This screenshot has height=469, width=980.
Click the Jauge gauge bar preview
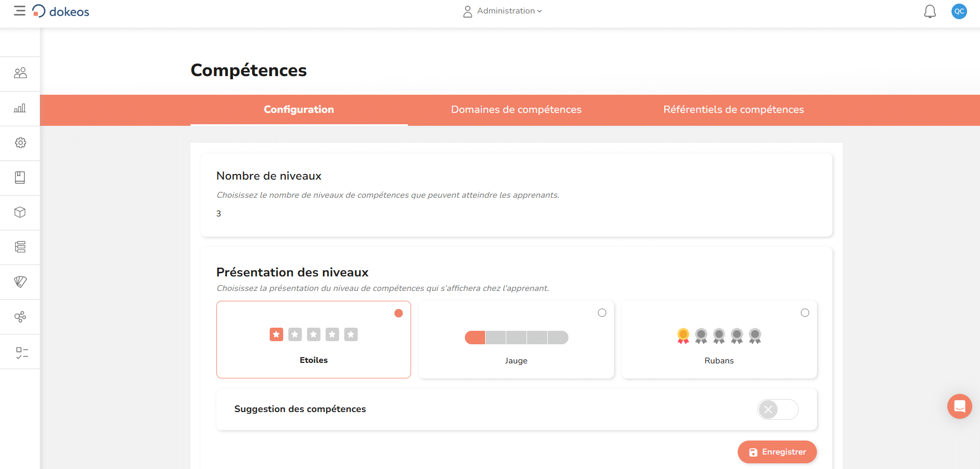tap(517, 338)
